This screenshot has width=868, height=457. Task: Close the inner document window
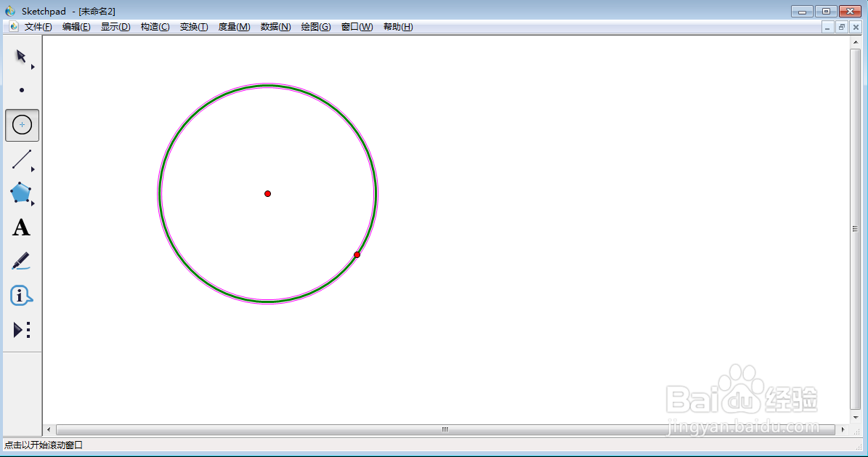point(856,27)
